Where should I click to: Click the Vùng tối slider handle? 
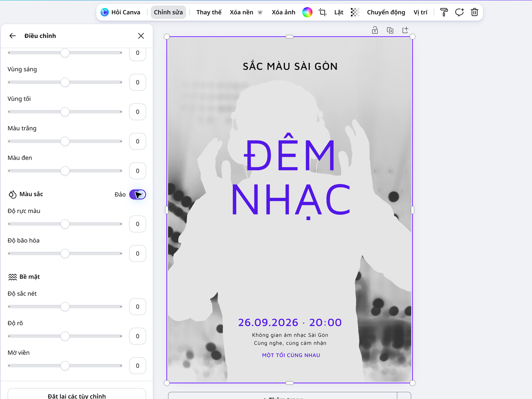point(65,112)
